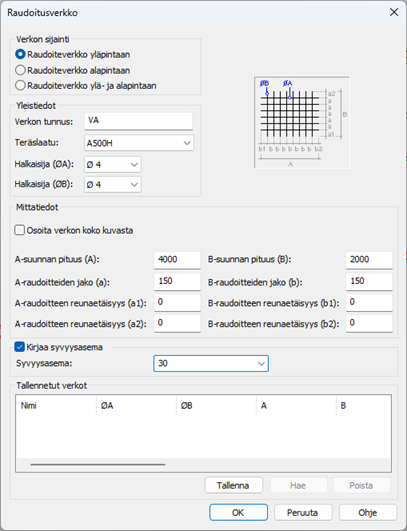This screenshot has height=531, width=407.
Task: Click the mesh diagram preview image
Action: [x=302, y=122]
